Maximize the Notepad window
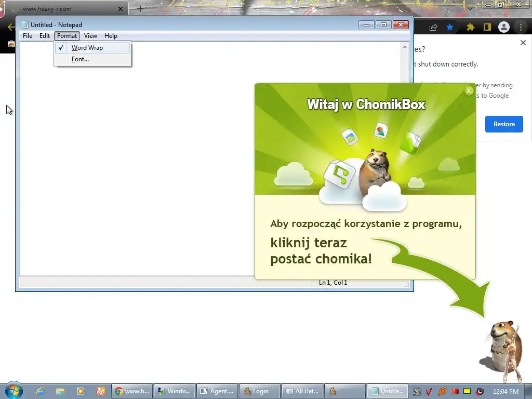 point(383,25)
